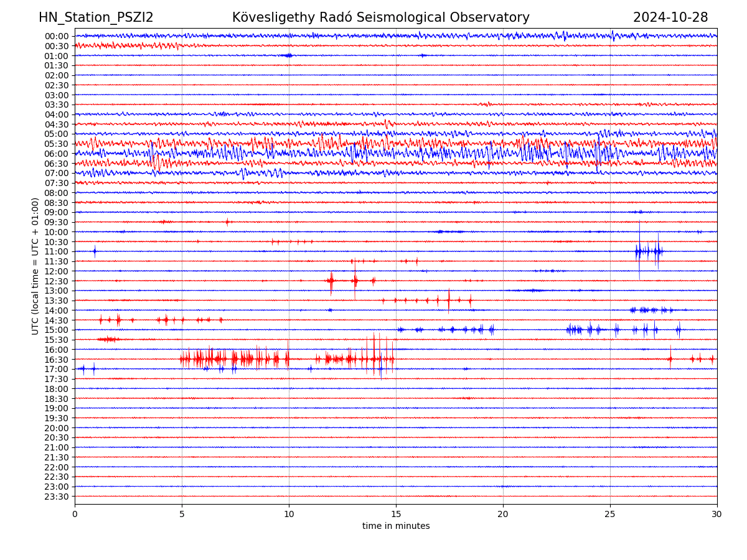747x560 pixels.
Task: Click the 2024-10-28 date label
Action: tap(670, 17)
